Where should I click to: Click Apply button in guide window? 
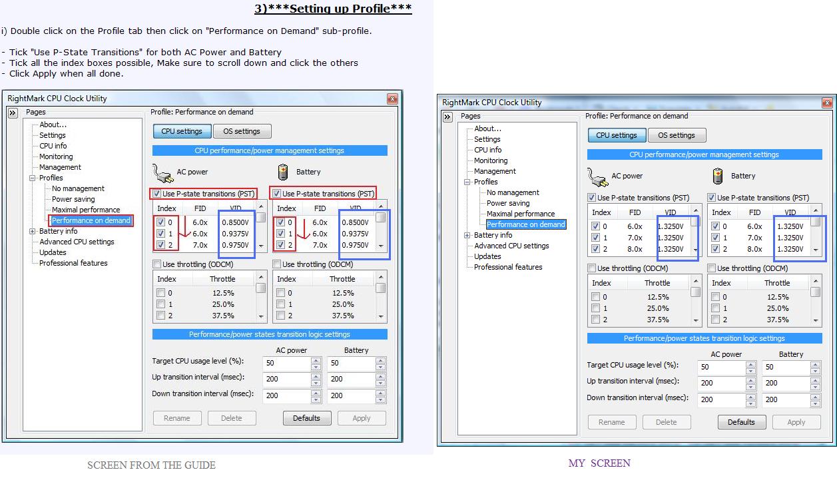click(362, 418)
